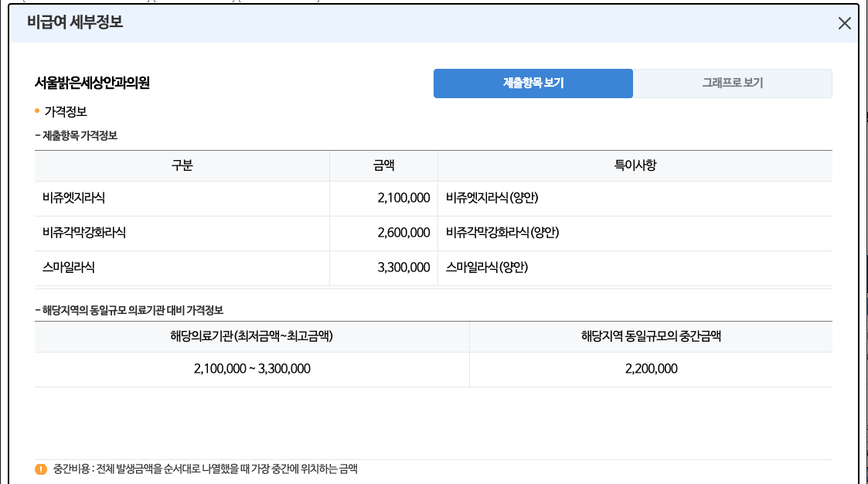The image size is (868, 484).
Task: Click the orange bullet icon next to 가격정보
Action: 33,111
